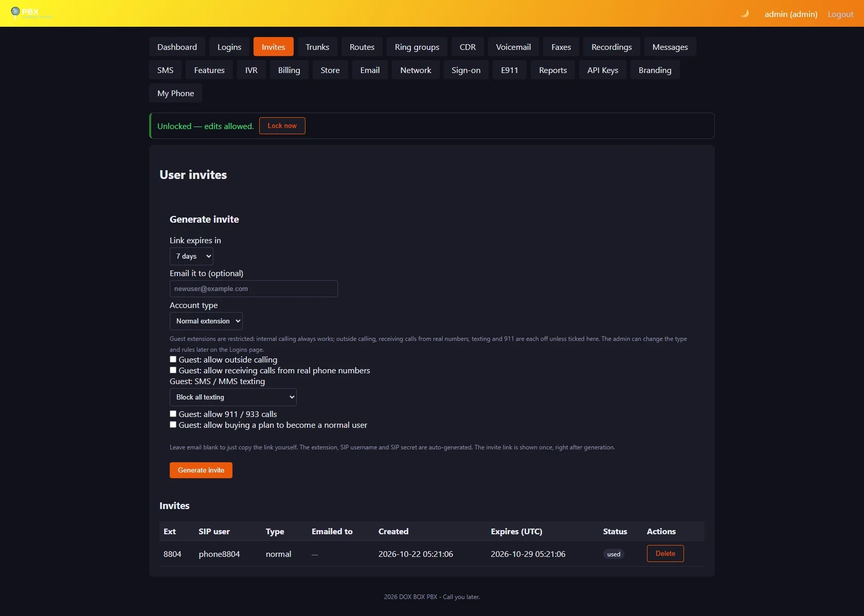Go to Recordings tab
Image resolution: width=864 pixels, height=616 pixels.
(x=611, y=47)
